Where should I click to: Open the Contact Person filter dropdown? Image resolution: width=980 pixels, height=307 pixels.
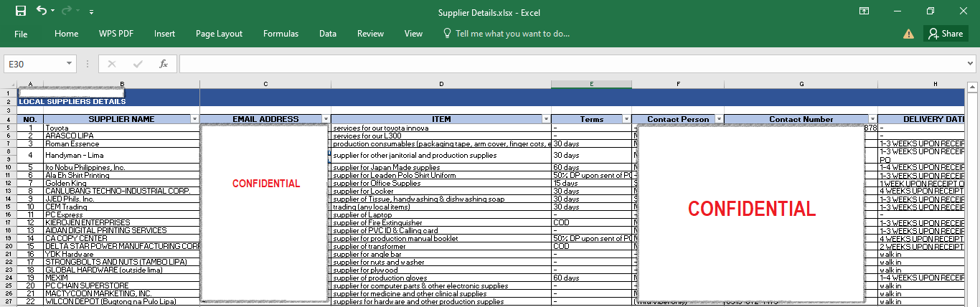click(x=719, y=119)
